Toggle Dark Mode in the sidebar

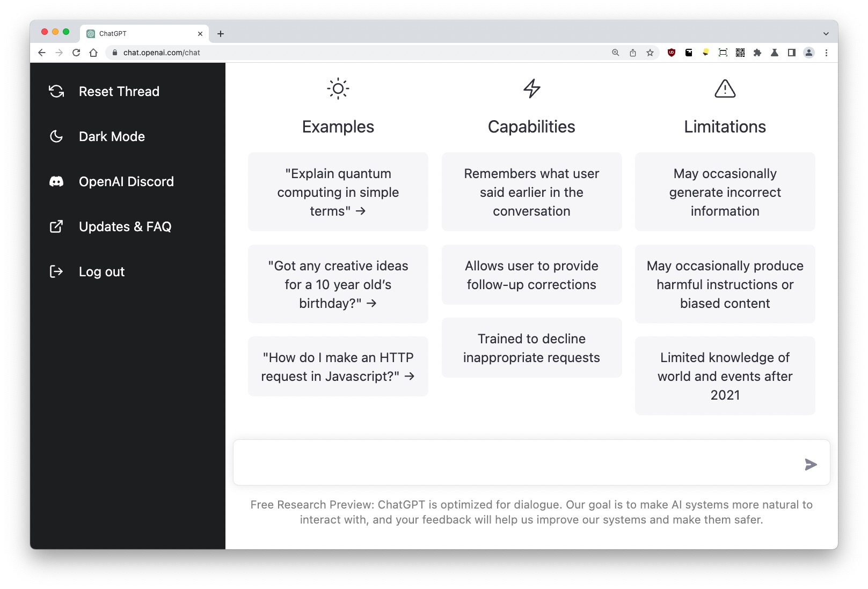112,137
